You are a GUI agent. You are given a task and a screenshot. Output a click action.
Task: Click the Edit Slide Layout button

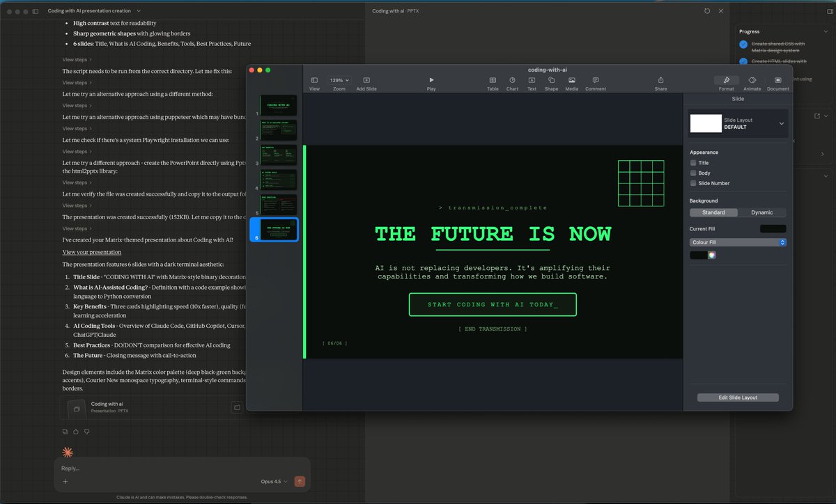pyautogui.click(x=737, y=397)
